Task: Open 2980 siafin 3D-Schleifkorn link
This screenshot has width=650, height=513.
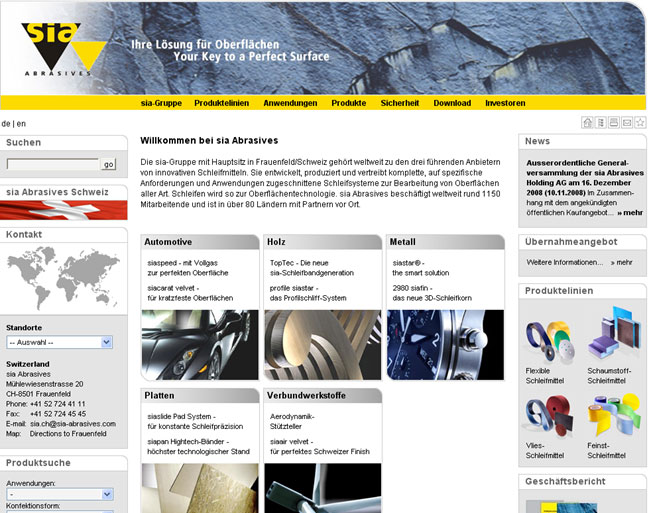Action: coord(432,293)
